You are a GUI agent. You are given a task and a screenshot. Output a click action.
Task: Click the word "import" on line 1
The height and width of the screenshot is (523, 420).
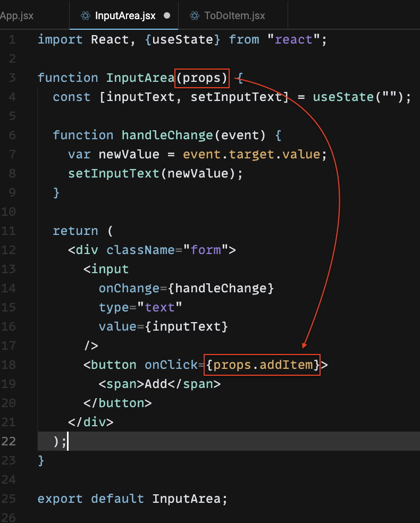coord(60,40)
